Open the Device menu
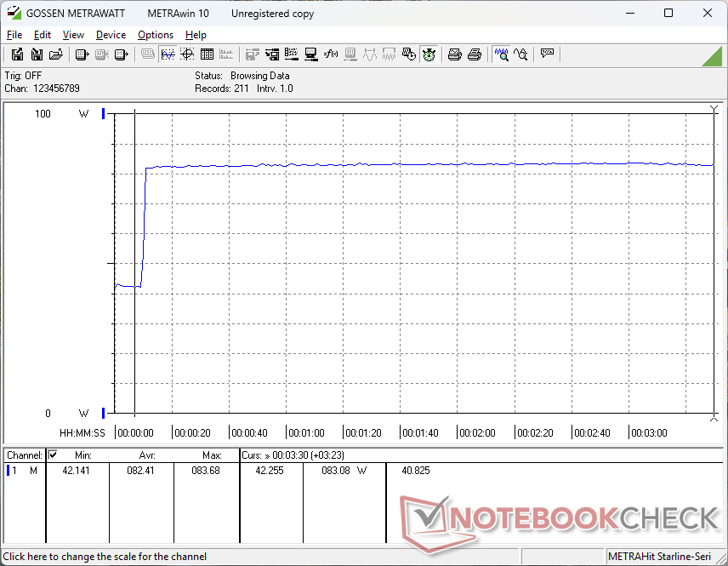Screen dimensions: 728x566 coord(111,35)
